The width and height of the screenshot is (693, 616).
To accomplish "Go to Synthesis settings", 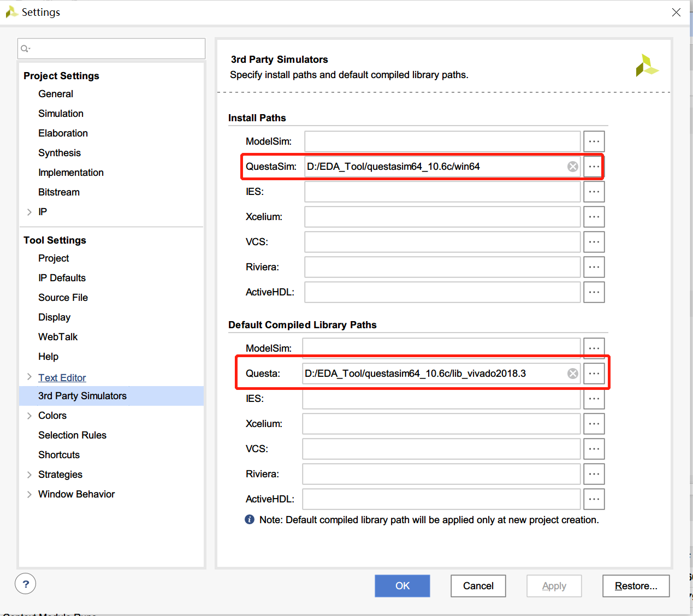I will click(60, 153).
